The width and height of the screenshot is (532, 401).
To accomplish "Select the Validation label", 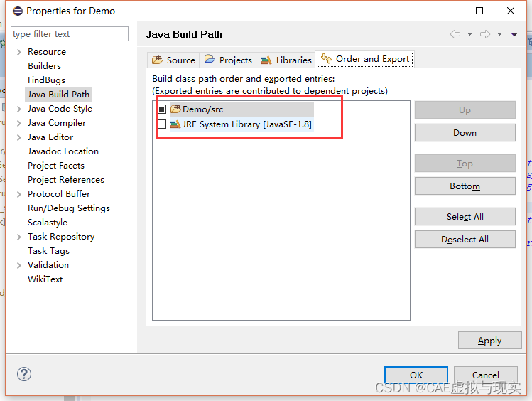I will click(x=48, y=265).
